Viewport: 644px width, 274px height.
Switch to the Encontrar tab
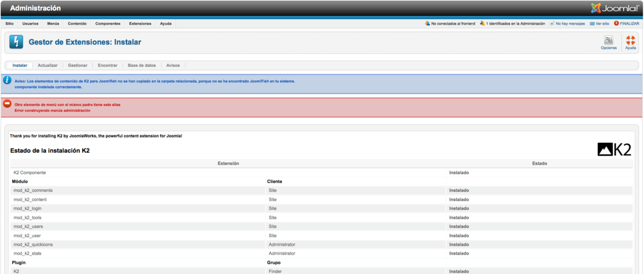[x=108, y=66]
